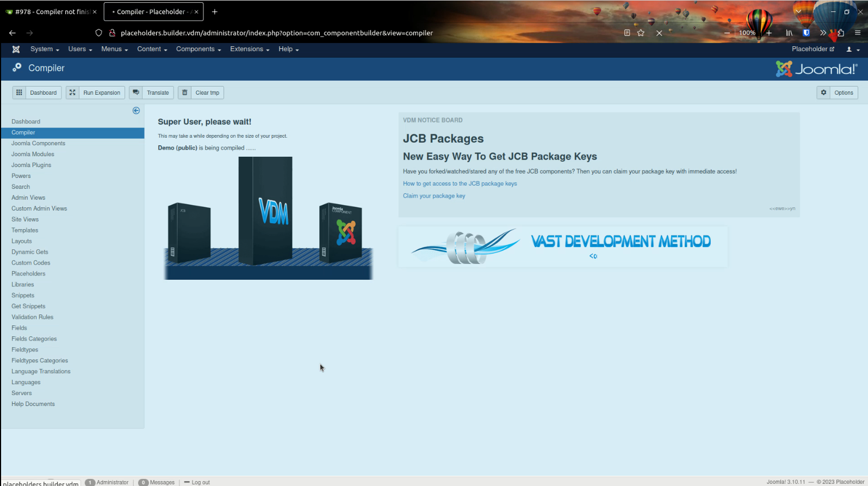This screenshot has height=486, width=868.
Task: Click Vast Development Method banner image
Action: (x=563, y=247)
